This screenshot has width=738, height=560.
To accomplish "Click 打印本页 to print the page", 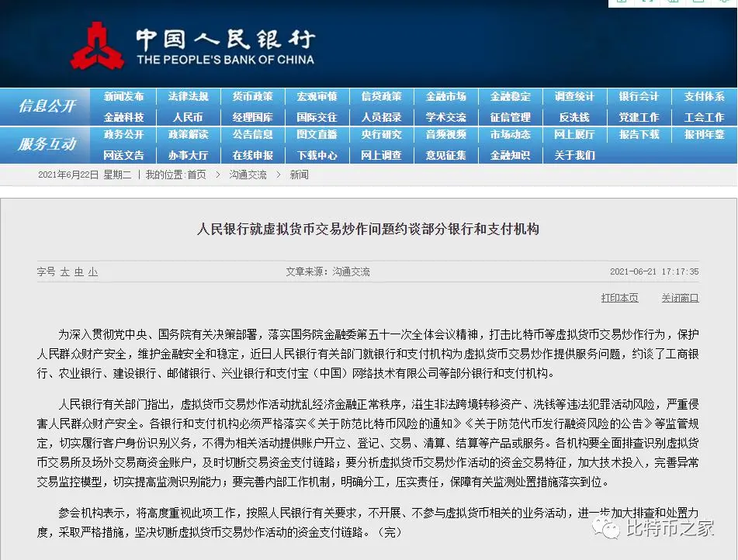I will (619, 298).
